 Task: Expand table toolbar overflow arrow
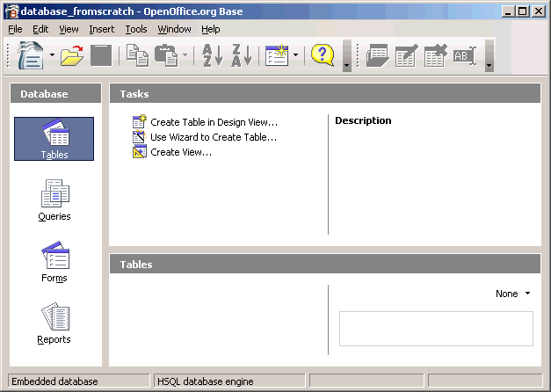489,56
